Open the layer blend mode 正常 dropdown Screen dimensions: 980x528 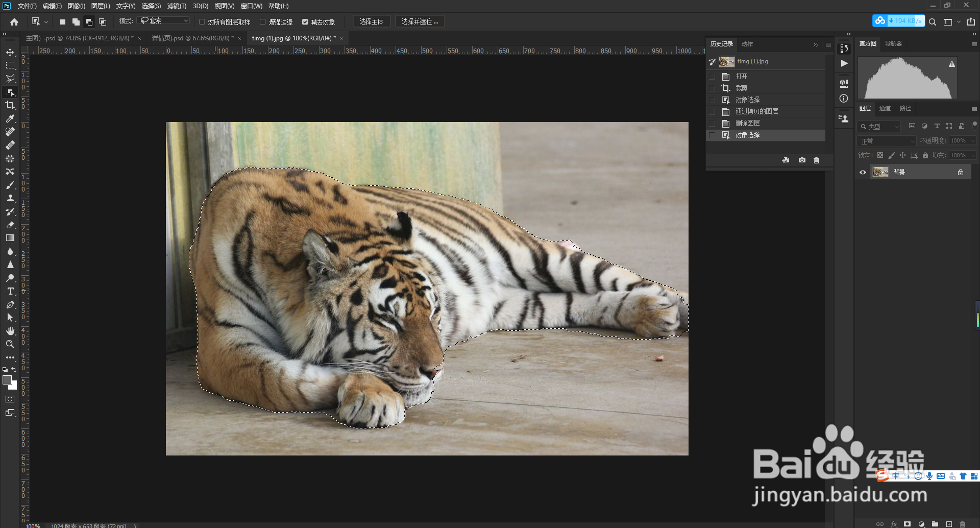coord(887,141)
